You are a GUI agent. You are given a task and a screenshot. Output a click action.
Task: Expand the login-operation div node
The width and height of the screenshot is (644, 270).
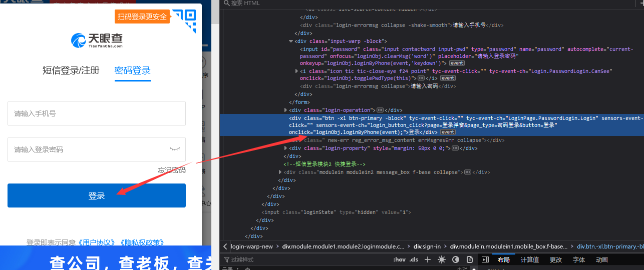pyautogui.click(x=285, y=110)
